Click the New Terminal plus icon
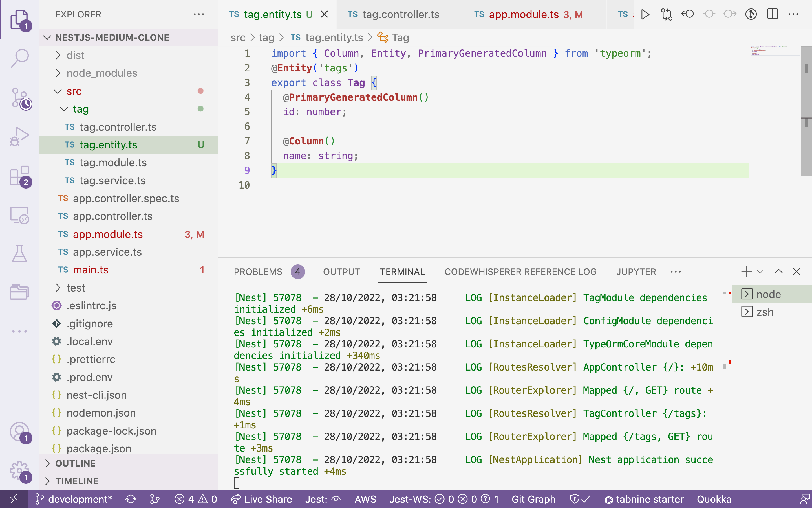 [x=746, y=271]
